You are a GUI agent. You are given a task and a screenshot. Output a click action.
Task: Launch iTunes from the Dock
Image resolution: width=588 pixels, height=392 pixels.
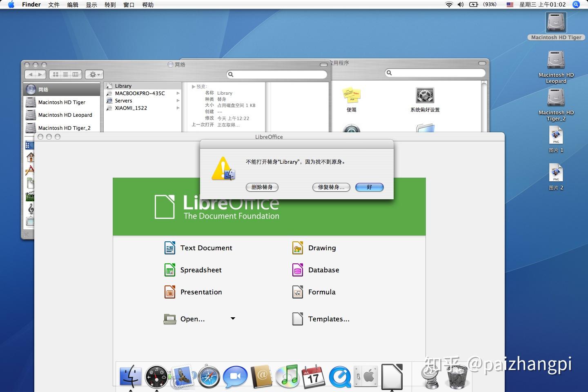pyautogui.click(x=287, y=376)
